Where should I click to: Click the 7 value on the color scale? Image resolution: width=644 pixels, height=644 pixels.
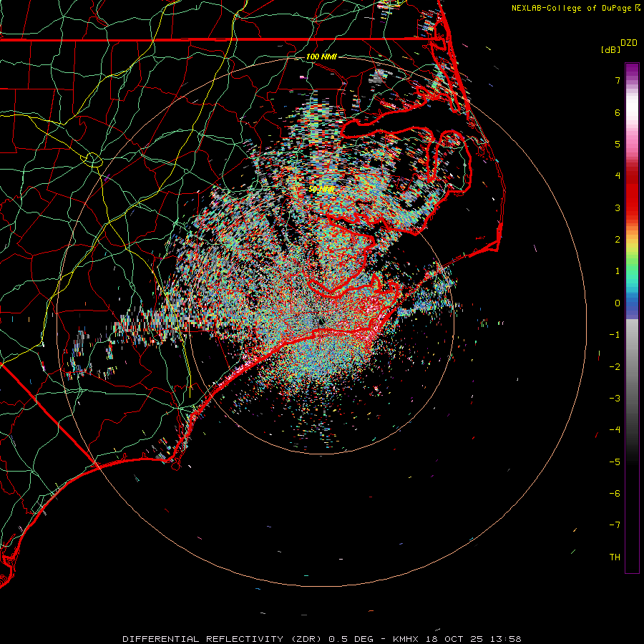618,80
